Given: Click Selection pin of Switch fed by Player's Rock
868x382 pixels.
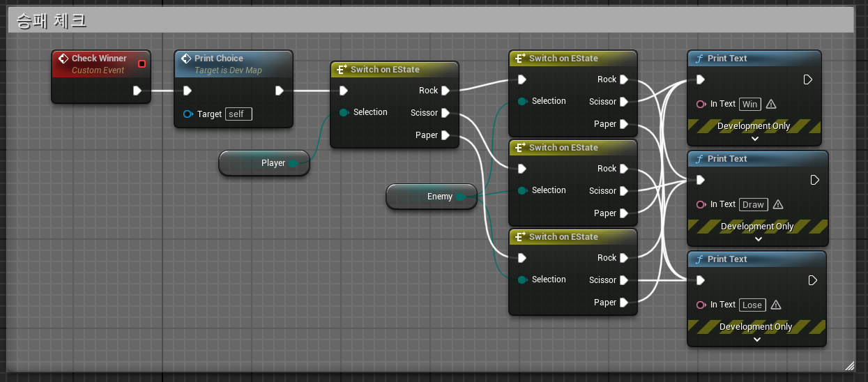Looking at the screenshot, I should tap(522, 101).
